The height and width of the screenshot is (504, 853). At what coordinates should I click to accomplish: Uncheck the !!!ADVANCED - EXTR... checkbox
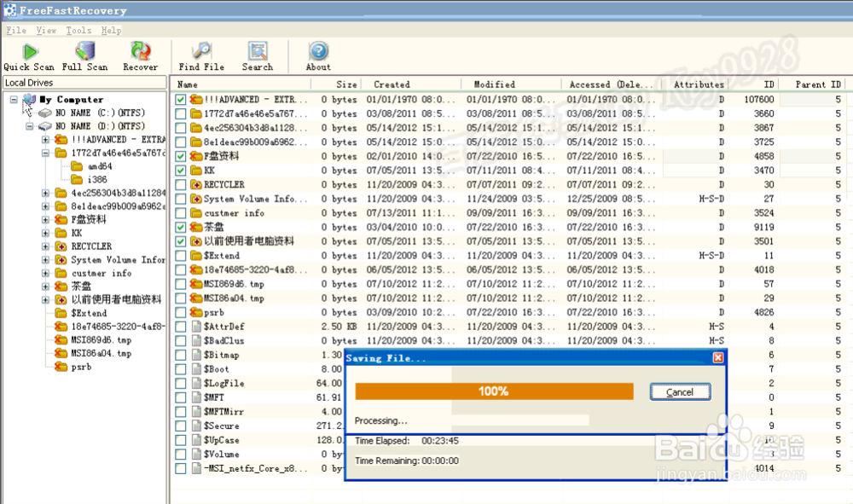pyautogui.click(x=181, y=100)
